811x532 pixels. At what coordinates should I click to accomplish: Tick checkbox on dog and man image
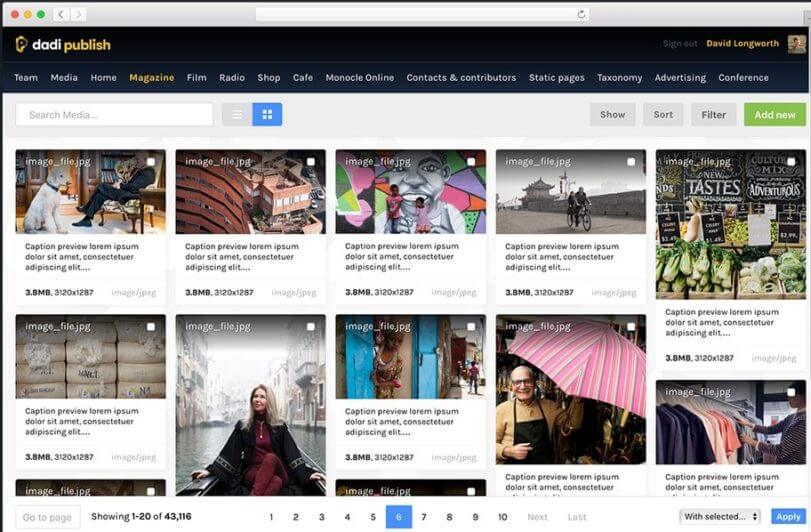[151, 161]
